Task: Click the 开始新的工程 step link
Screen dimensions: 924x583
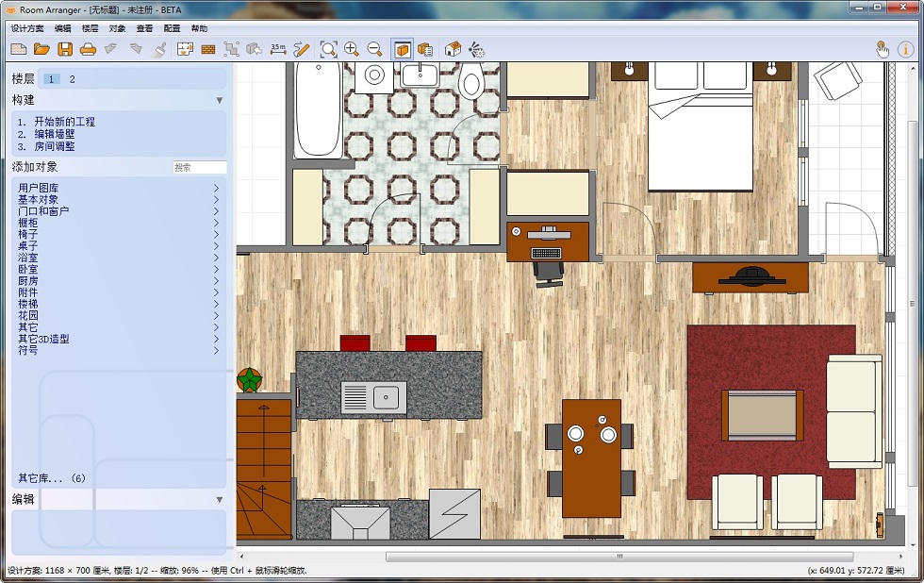Action: [64, 121]
